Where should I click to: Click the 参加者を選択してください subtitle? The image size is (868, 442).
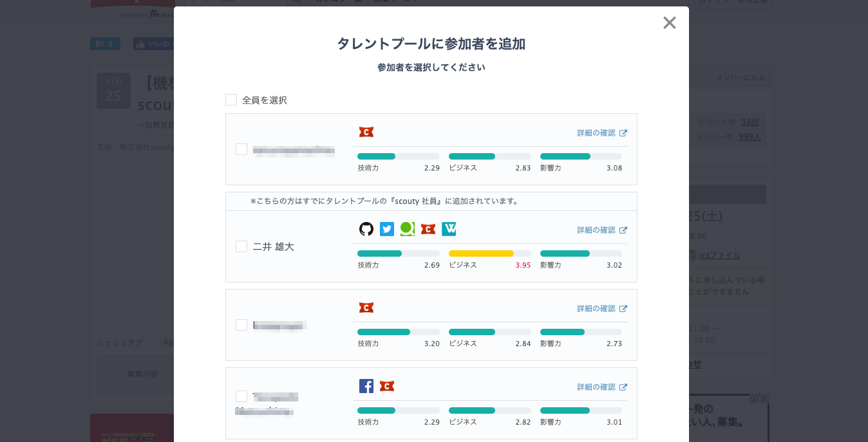(431, 67)
